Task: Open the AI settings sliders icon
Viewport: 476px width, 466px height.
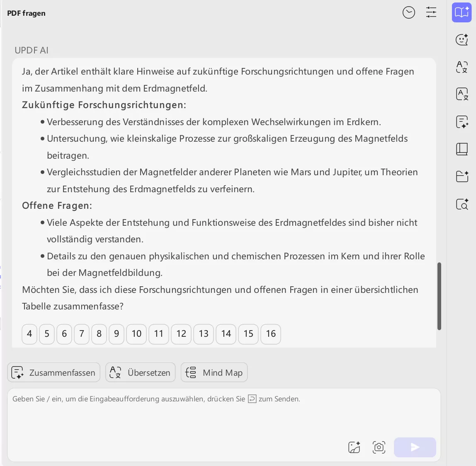Action: click(431, 12)
